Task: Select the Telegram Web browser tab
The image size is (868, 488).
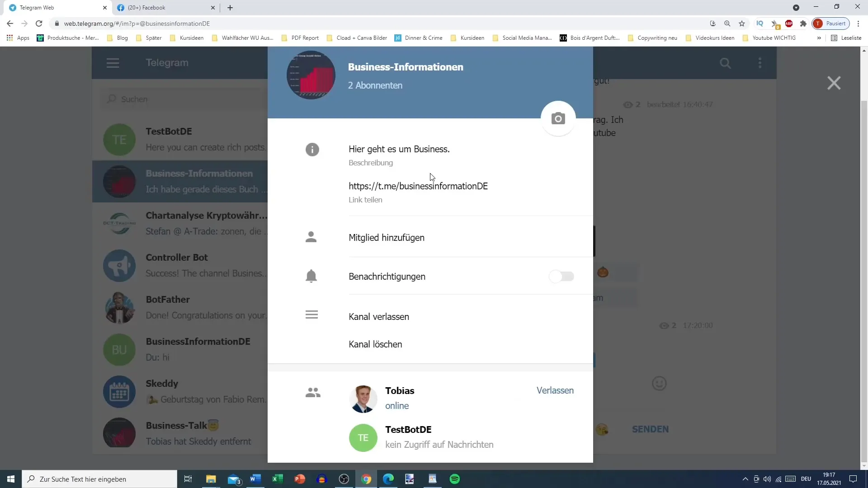Action: [58, 8]
